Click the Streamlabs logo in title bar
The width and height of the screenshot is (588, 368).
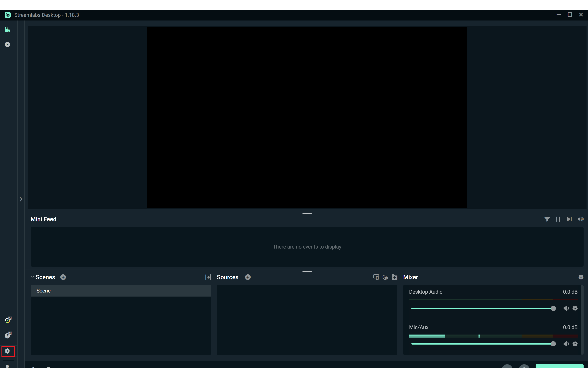click(8, 15)
